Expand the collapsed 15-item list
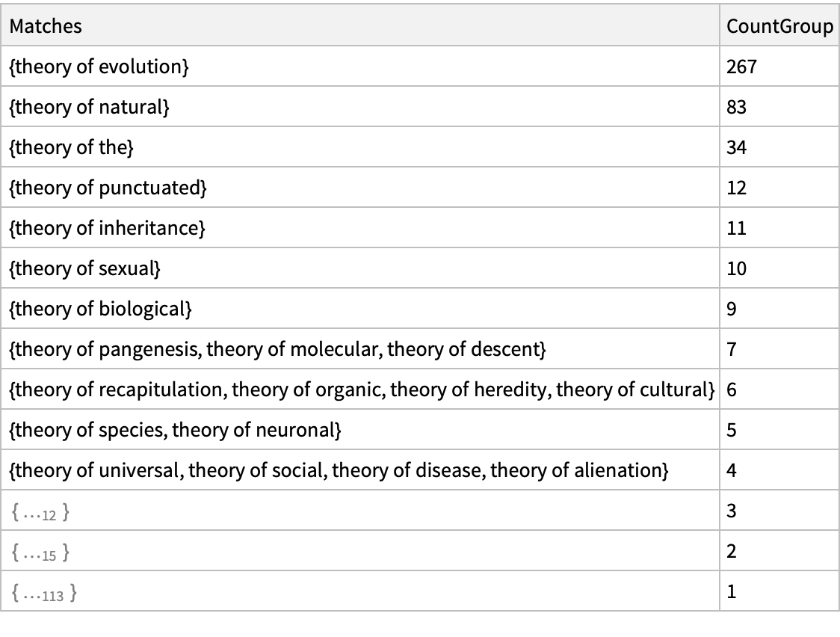The width and height of the screenshot is (840, 637). pos(41,552)
